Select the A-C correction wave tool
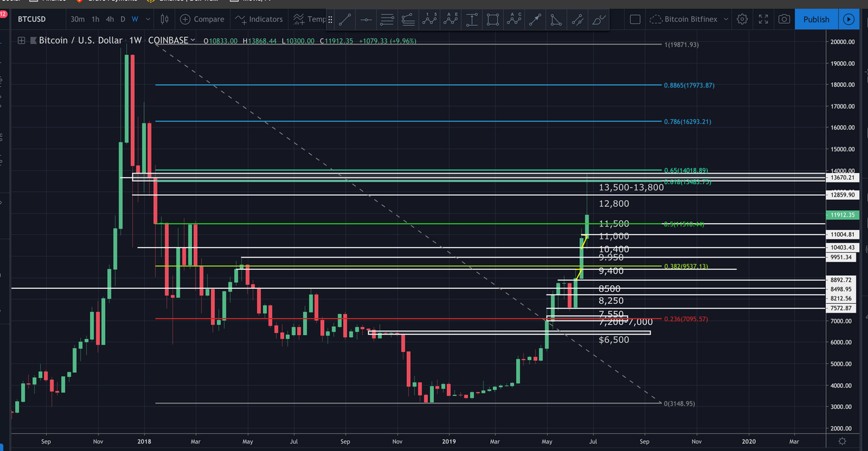The height and width of the screenshot is (451, 868). [513, 20]
